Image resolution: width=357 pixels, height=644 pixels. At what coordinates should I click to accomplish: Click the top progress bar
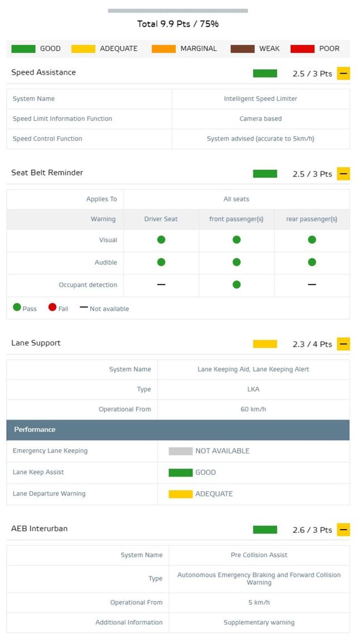pyautogui.click(x=178, y=11)
